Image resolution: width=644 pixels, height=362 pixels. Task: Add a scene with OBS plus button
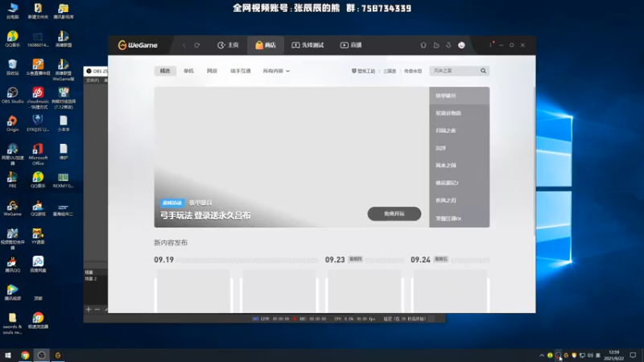coord(89,309)
